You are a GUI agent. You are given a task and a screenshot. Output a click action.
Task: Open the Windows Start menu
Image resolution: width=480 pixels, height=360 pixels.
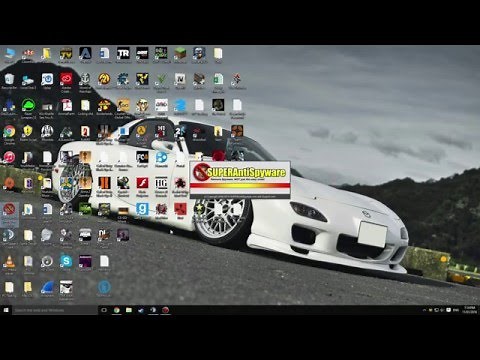[x=6, y=310]
